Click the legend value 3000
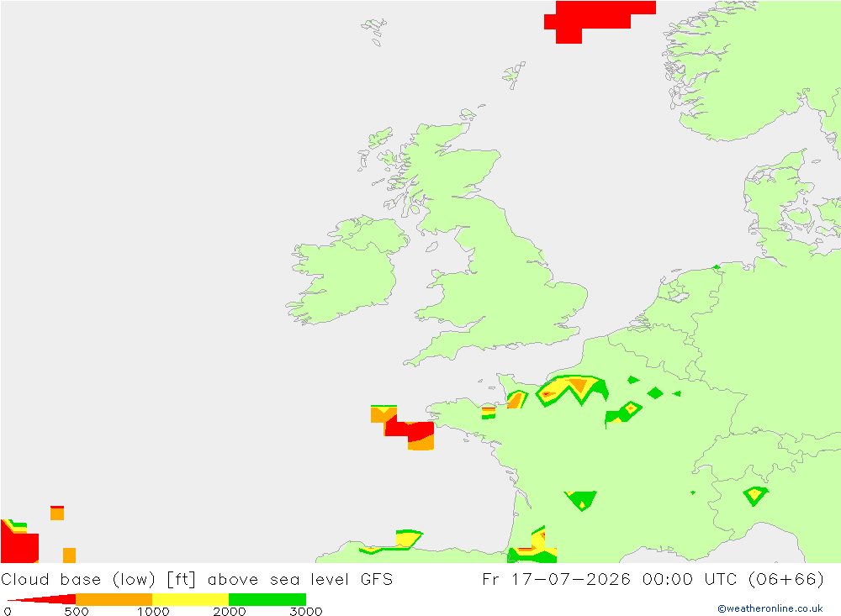Screen dimensions: 841x616 [306, 611]
